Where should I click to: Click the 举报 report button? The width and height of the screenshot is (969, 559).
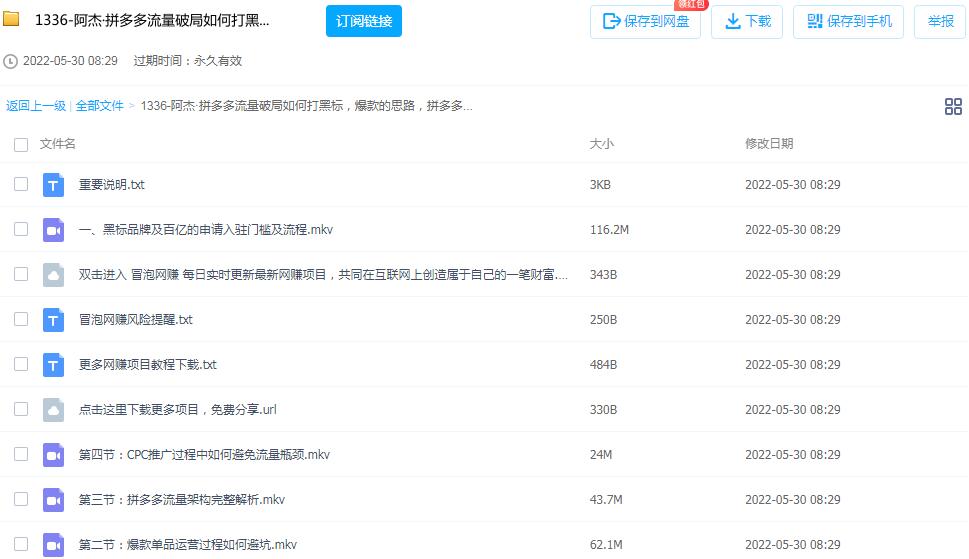(940, 22)
